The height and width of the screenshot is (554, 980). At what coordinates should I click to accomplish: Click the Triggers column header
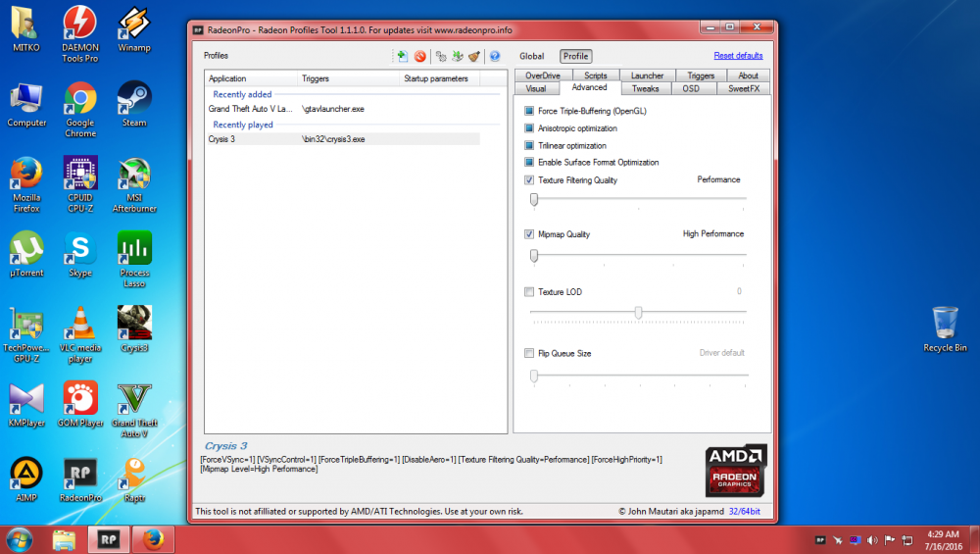click(x=348, y=78)
